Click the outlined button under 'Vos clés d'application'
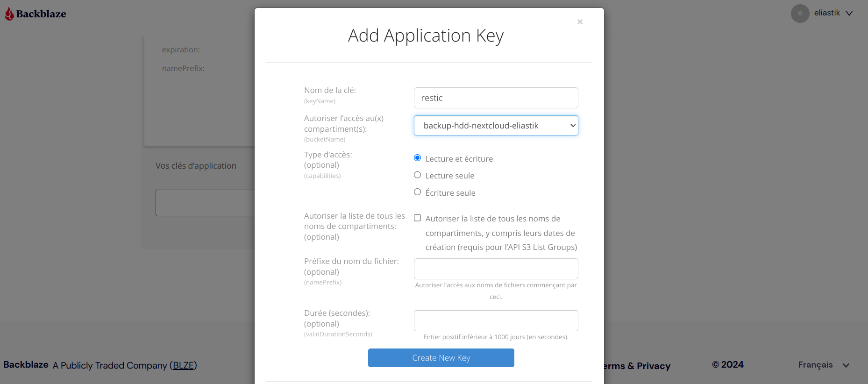Viewport: 868px width, 384px height. pyautogui.click(x=205, y=203)
